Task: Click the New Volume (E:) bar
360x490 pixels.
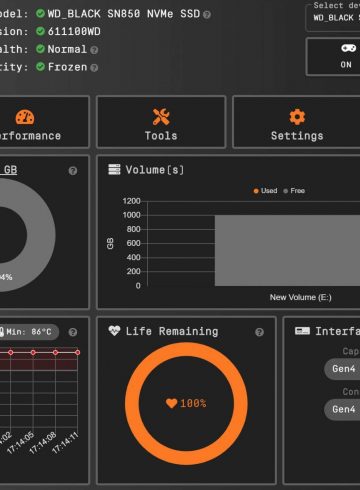Action: [x=287, y=250]
